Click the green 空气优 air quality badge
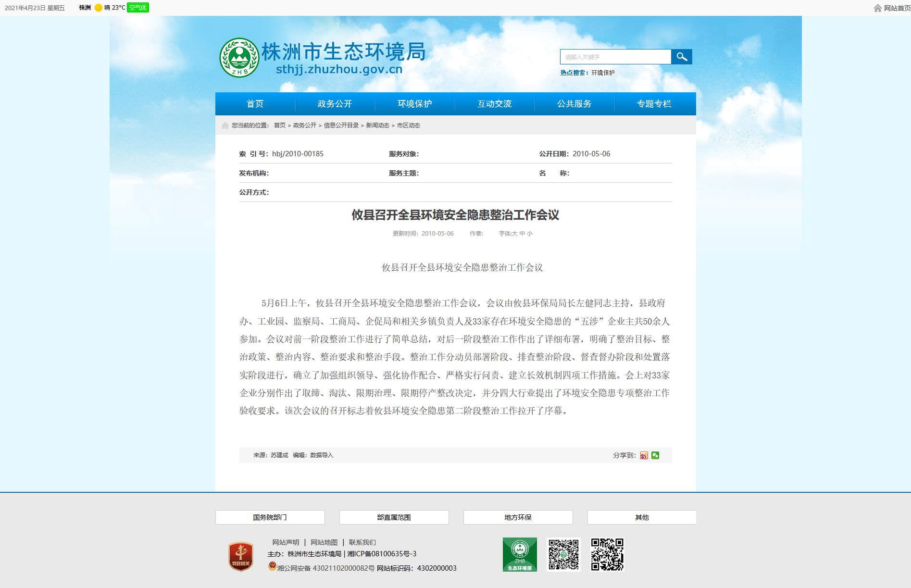Viewport: 911px width, 588px height. [x=138, y=8]
